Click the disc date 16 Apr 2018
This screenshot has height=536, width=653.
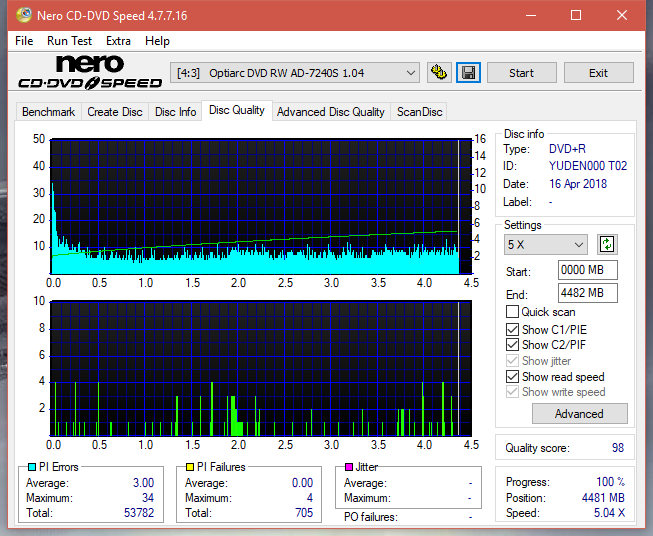point(578,184)
